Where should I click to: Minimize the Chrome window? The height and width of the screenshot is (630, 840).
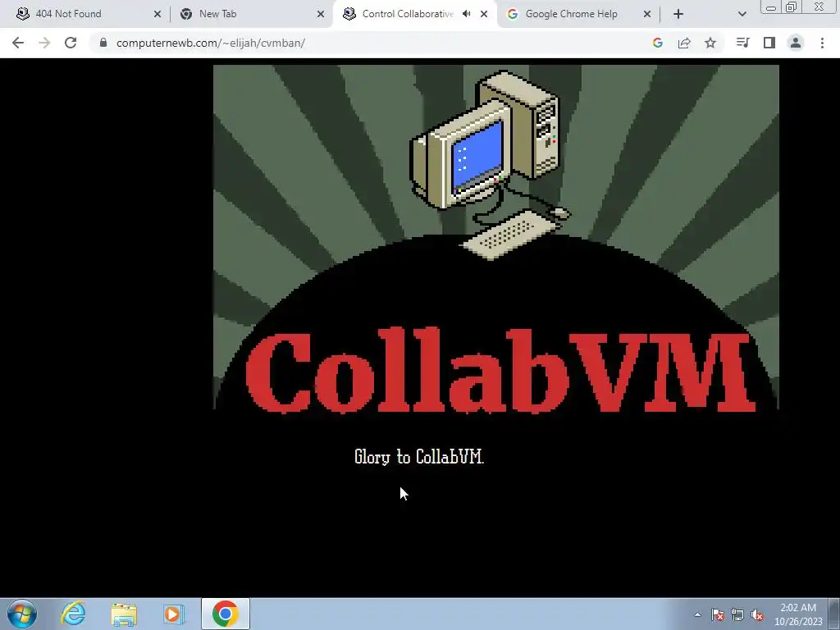point(771,7)
